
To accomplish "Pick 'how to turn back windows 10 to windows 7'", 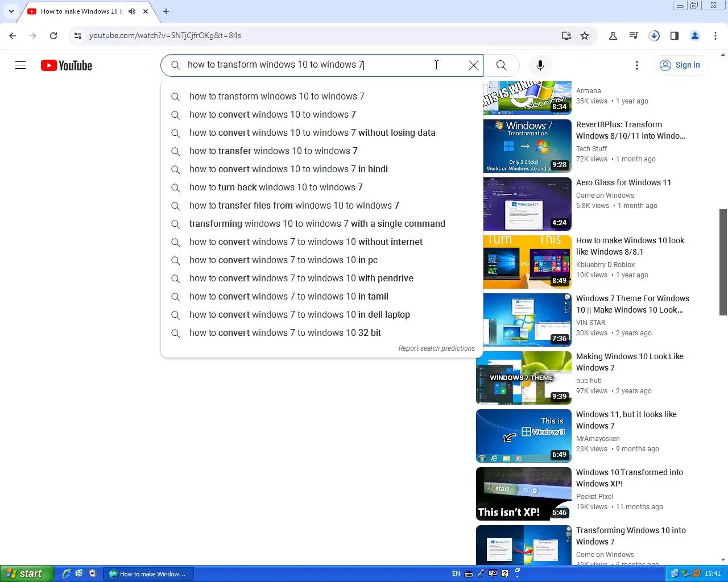I will click(322, 188).
